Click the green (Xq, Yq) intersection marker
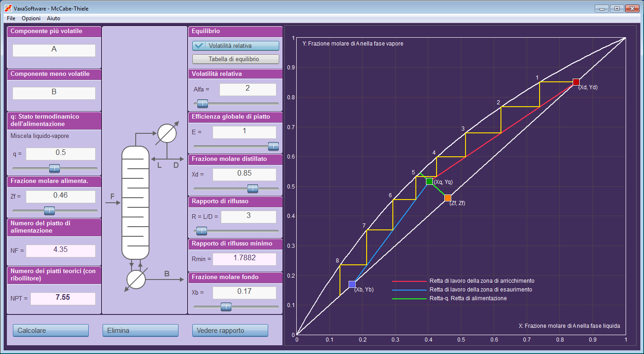The image size is (644, 354). tap(429, 182)
